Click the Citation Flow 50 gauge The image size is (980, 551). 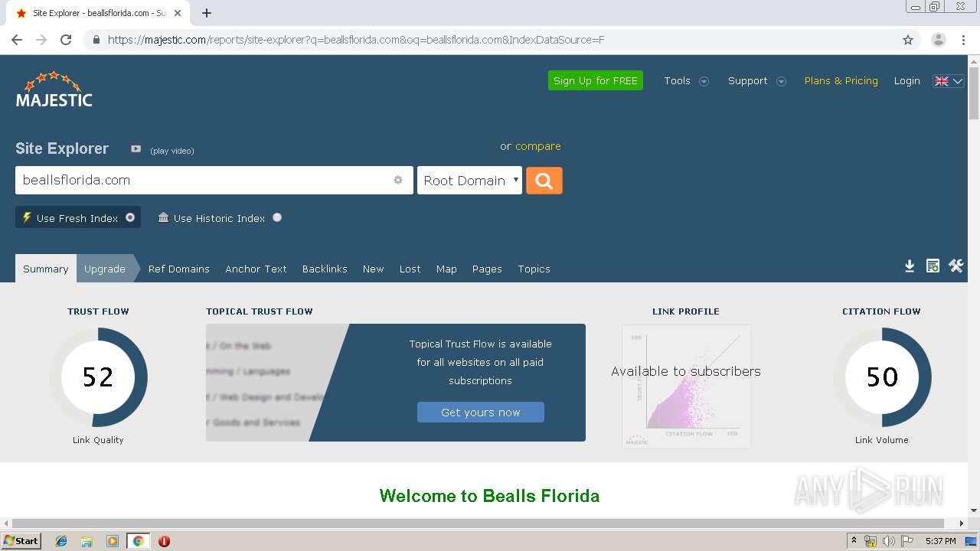pos(882,377)
